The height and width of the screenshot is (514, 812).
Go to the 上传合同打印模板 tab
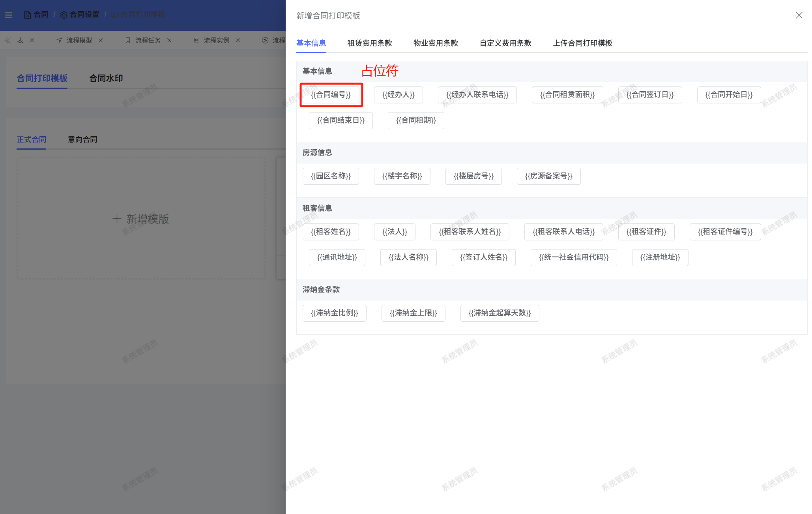click(x=582, y=43)
